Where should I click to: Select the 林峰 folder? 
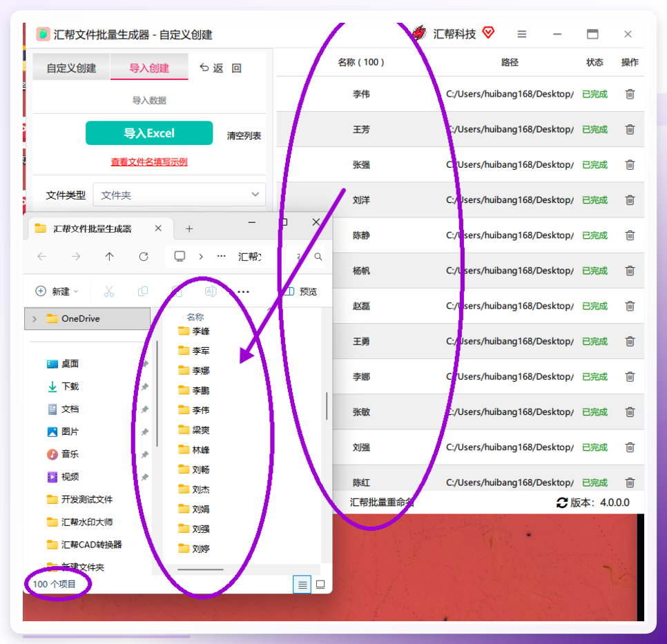pos(200,450)
